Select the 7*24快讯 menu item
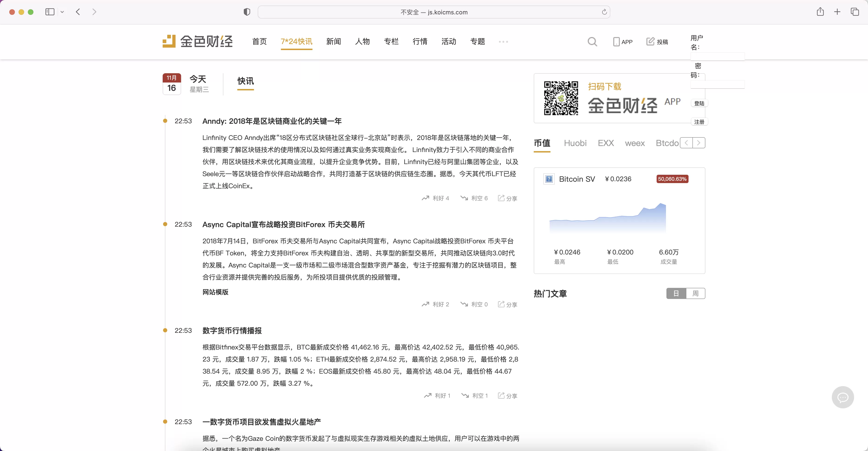868x451 pixels. coord(296,41)
